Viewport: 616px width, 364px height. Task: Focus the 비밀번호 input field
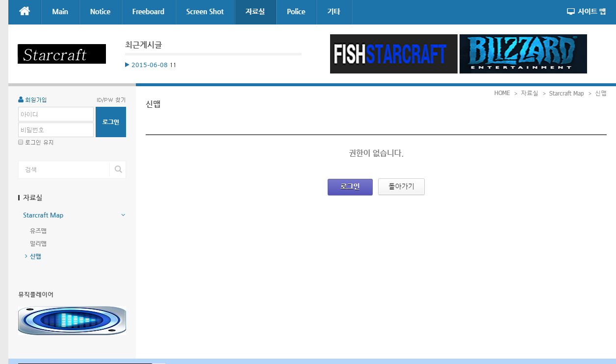pyautogui.click(x=56, y=130)
